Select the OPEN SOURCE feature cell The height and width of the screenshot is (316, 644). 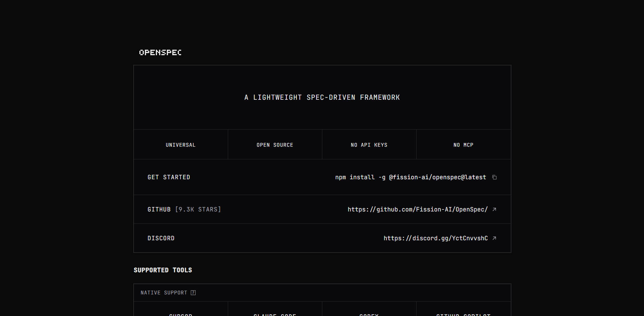click(x=275, y=144)
